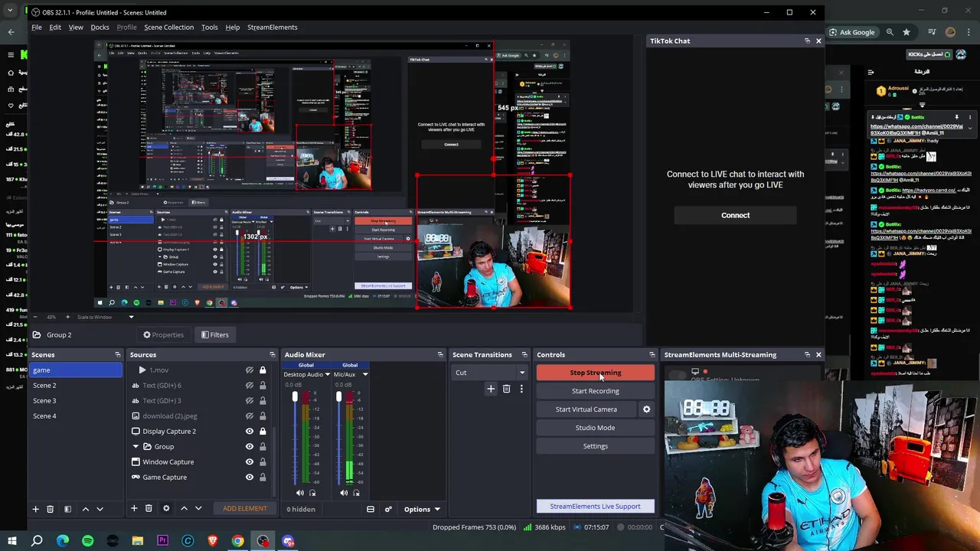Close the TikTok Chat dock
980x551 pixels.
[x=818, y=41]
